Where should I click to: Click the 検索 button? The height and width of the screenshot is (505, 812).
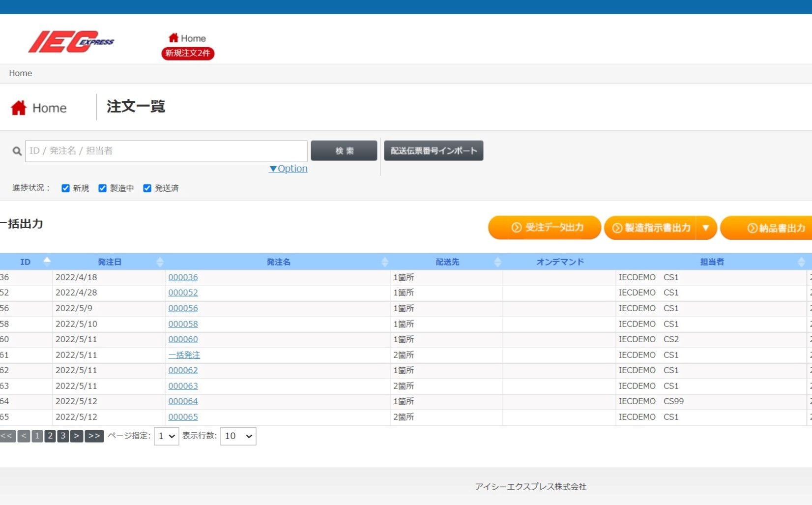point(344,150)
